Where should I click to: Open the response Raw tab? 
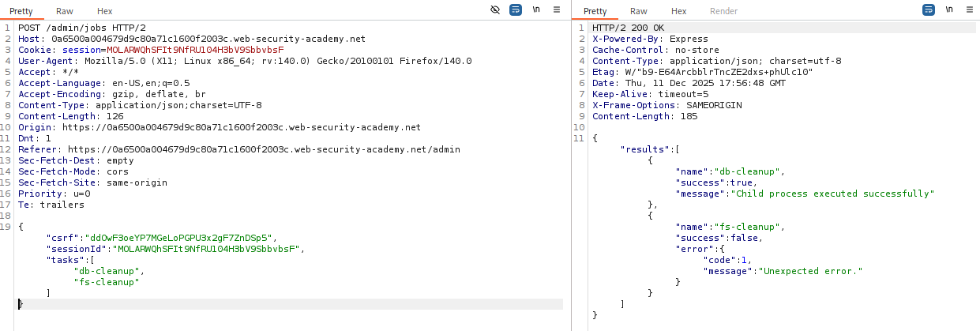639,11
